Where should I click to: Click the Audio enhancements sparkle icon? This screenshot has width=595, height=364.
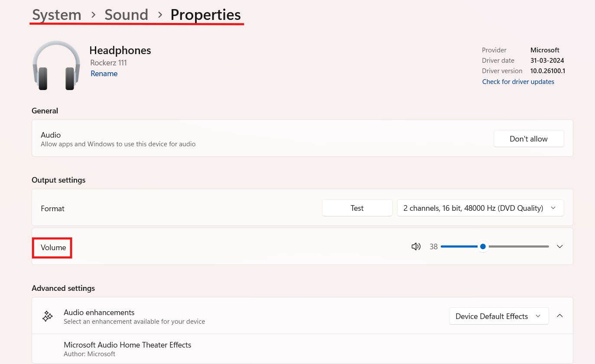(x=47, y=316)
